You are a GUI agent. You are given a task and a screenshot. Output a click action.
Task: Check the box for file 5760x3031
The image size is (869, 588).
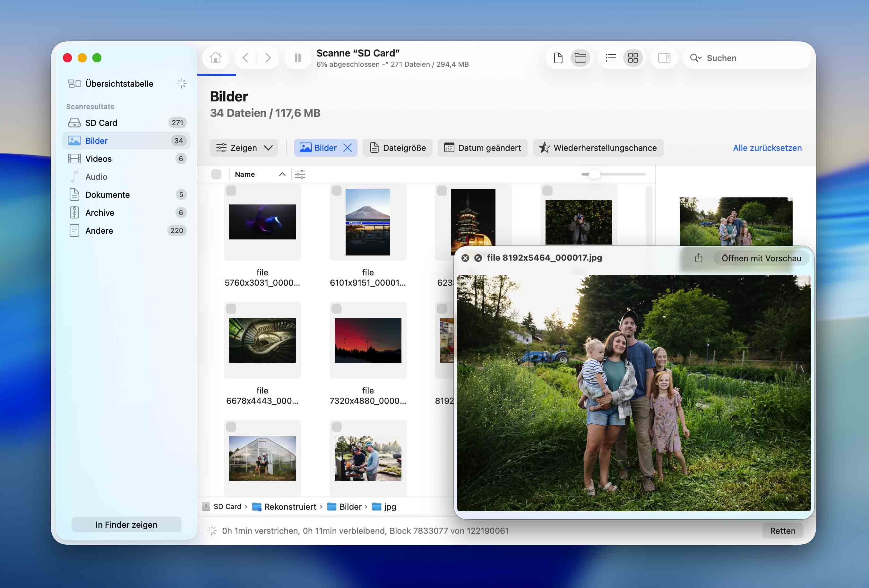[231, 191]
